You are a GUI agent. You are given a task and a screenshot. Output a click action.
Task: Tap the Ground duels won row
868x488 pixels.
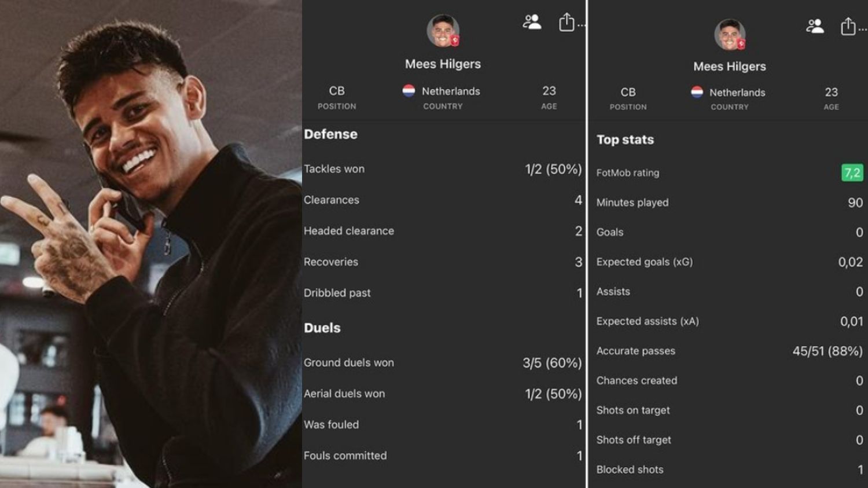pyautogui.click(x=443, y=363)
